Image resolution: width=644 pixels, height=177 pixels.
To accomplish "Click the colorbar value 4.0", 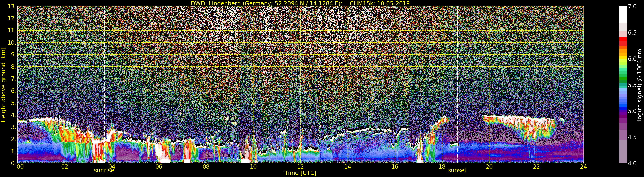I will (632, 163).
